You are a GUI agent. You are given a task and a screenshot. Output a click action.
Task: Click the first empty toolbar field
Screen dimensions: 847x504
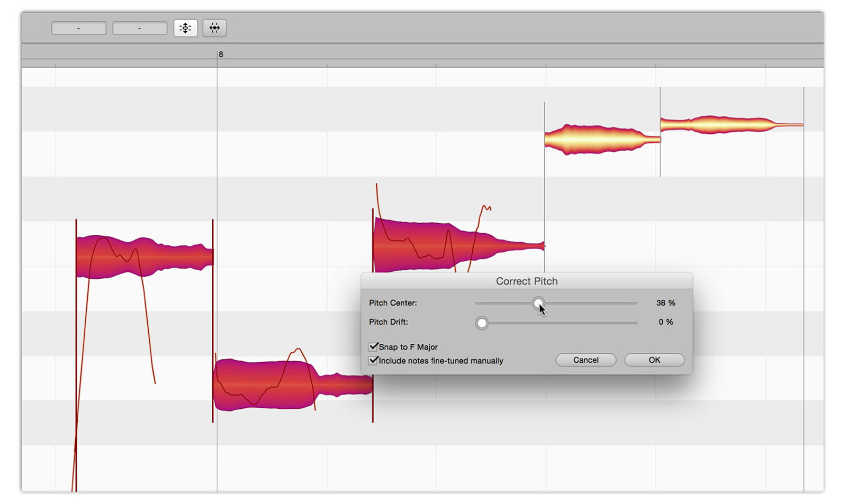pyautogui.click(x=79, y=28)
